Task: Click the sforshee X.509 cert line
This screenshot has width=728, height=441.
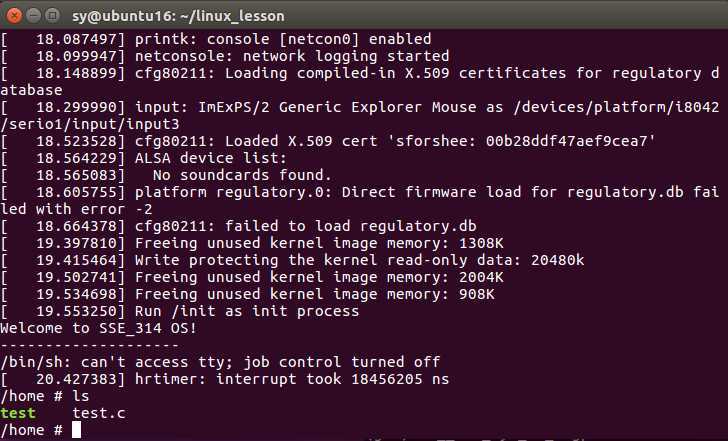Action: (x=328, y=141)
